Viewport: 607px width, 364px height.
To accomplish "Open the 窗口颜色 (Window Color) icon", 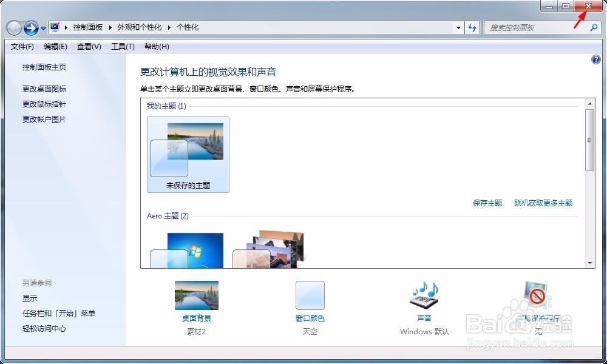I will [x=310, y=296].
